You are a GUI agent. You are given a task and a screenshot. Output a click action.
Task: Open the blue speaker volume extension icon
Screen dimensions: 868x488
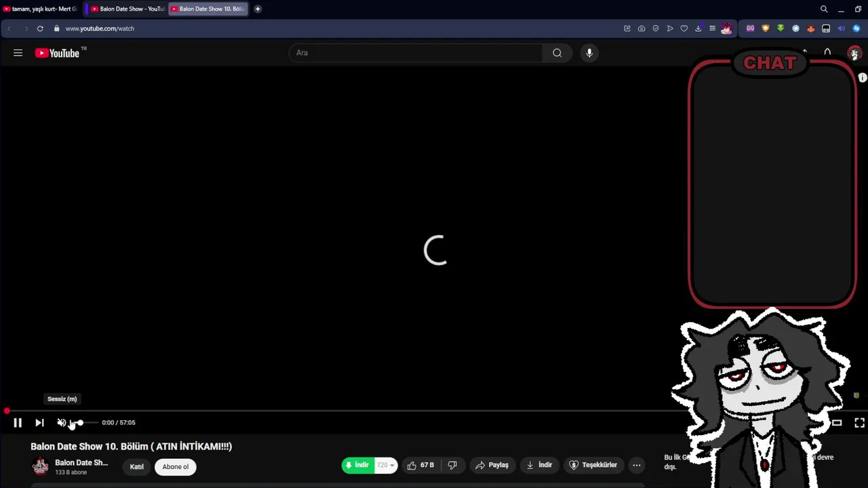point(841,28)
